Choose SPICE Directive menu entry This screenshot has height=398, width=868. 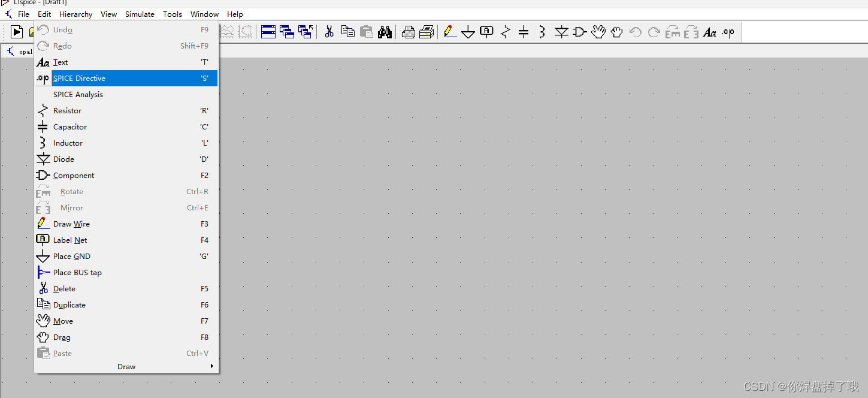tap(126, 79)
